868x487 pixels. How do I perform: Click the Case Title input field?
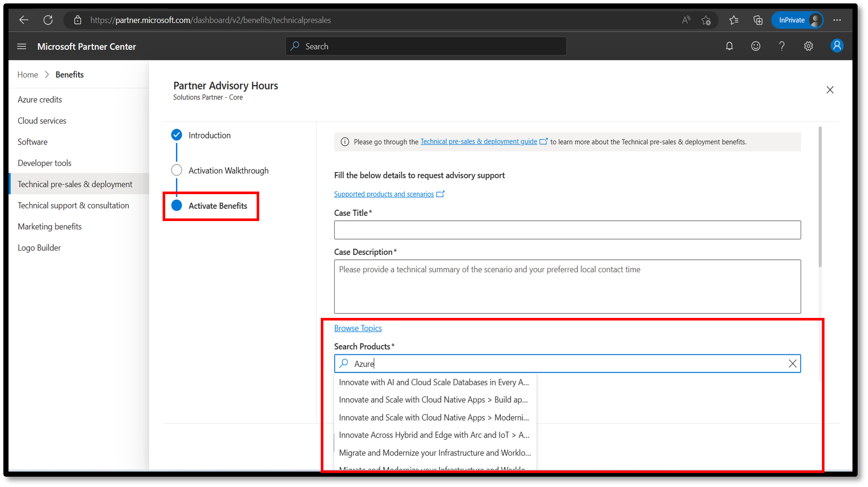pyautogui.click(x=567, y=230)
